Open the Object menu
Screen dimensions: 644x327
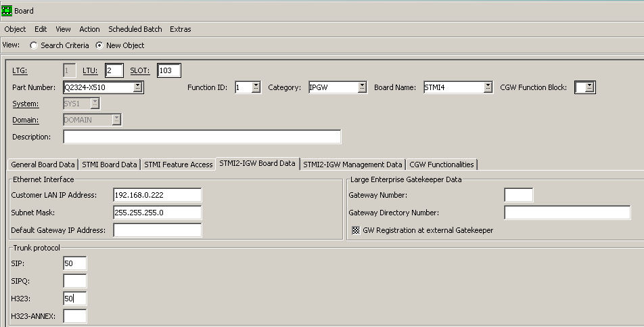(x=15, y=29)
